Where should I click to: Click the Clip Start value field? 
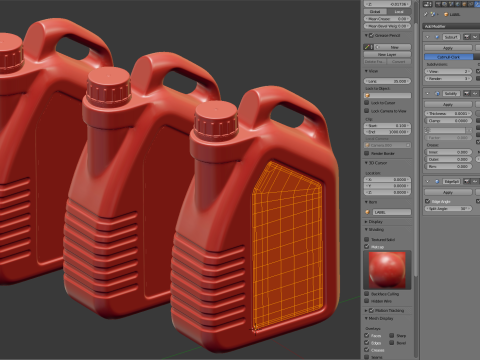(387, 126)
